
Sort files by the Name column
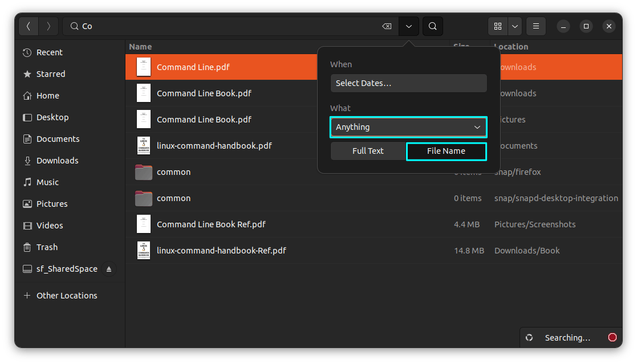click(140, 47)
